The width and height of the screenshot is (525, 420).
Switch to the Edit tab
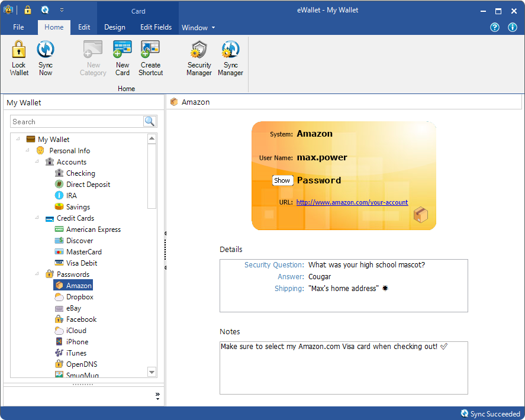click(x=84, y=27)
